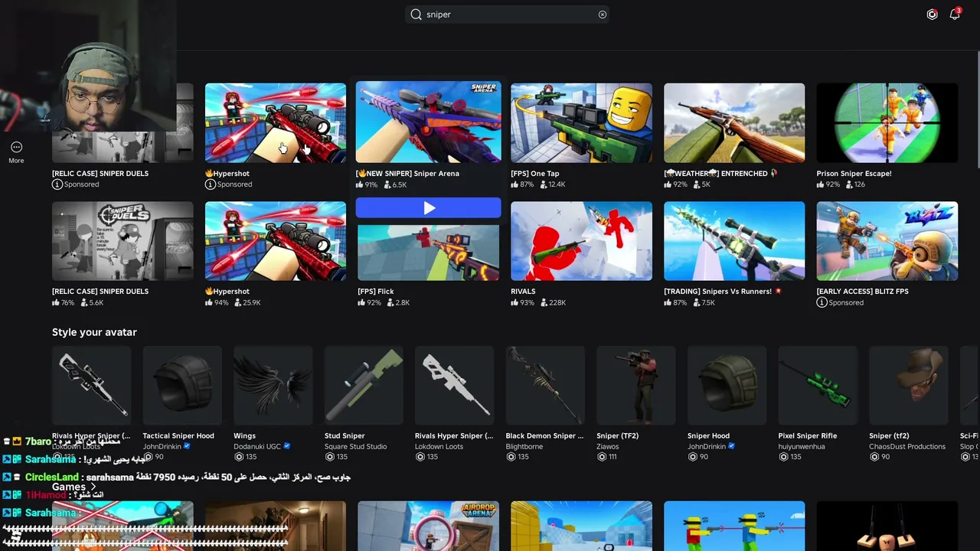Click the verified badge under Sniper Hood next to Pixel Sniper Rifle
This screenshot has height=551, width=980.
coord(731,446)
